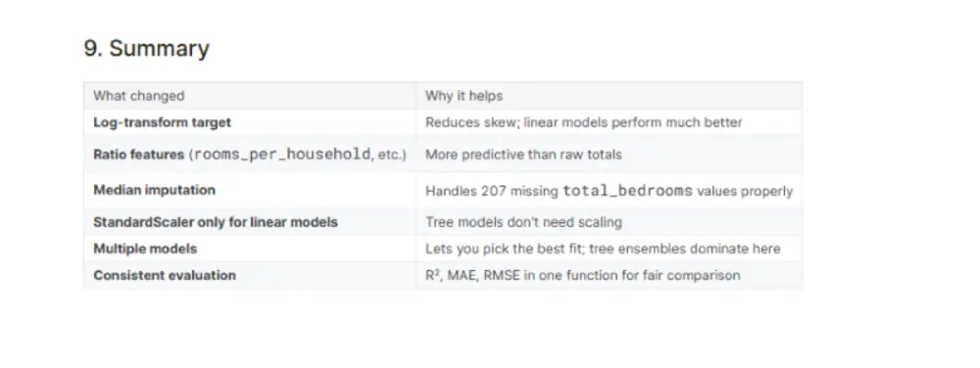
Task: Select the 'What changed' column header
Action: click(139, 96)
